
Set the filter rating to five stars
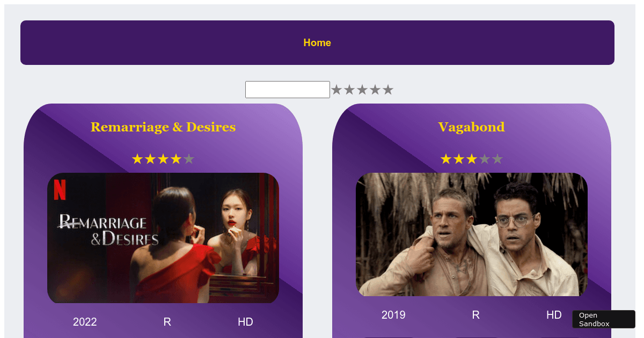(x=388, y=90)
